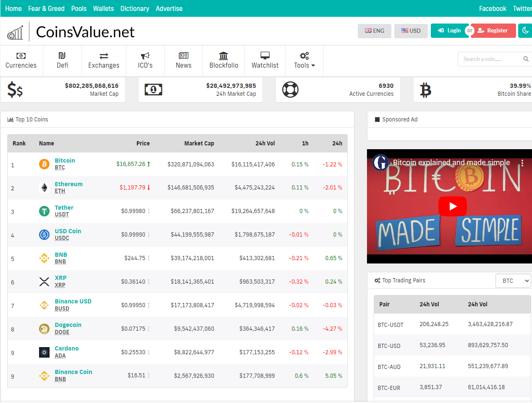Image resolution: width=532 pixels, height=403 pixels.
Task: Toggle dark mode with moon button
Action: (525, 31)
